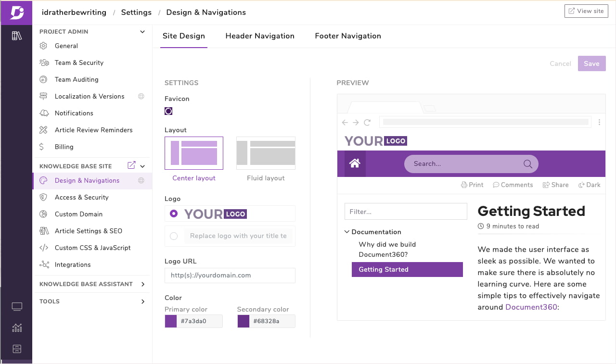The image size is (616, 364).
Task: Collapse the Project Admin section
Action: pos(142,32)
